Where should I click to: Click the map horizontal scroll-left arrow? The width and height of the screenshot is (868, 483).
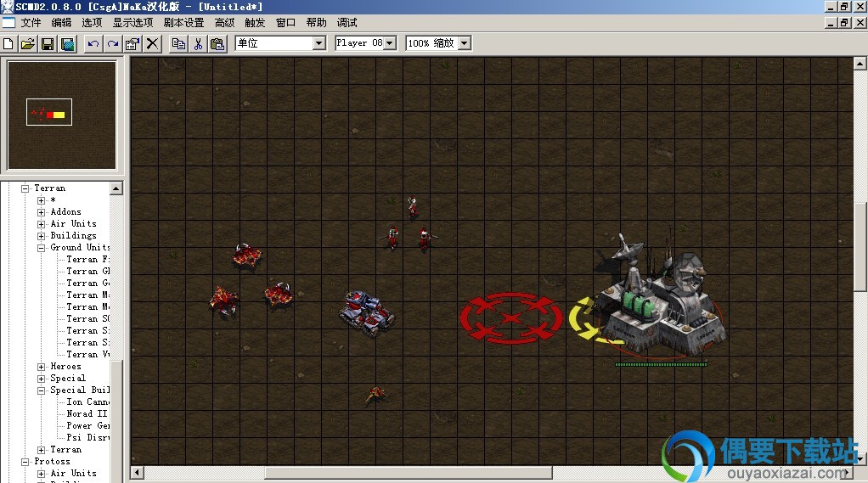[137, 473]
